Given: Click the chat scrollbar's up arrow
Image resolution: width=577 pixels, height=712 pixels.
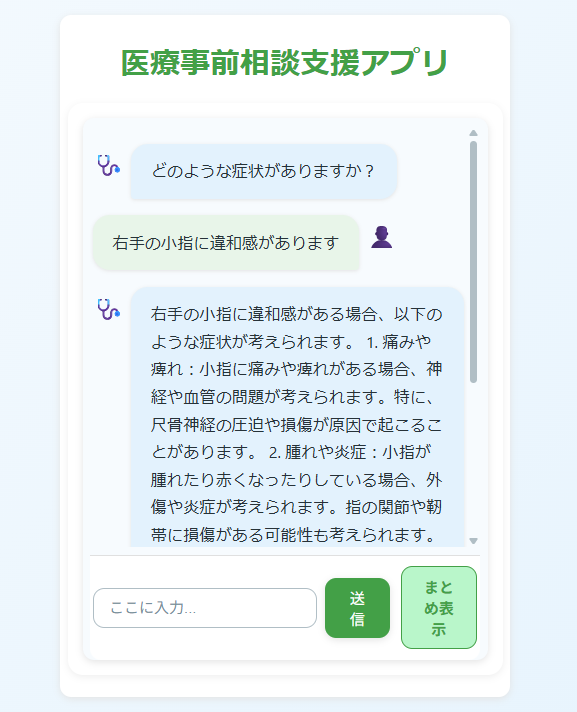Looking at the screenshot, I should (x=473, y=133).
